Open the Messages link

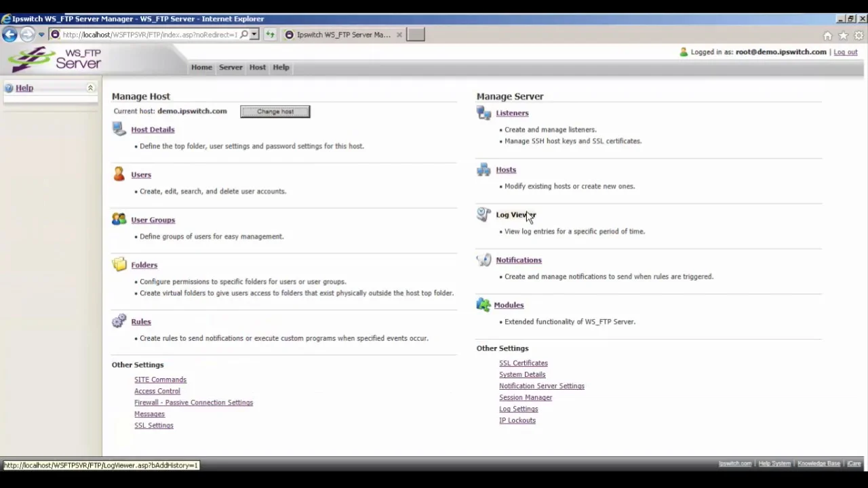click(149, 414)
